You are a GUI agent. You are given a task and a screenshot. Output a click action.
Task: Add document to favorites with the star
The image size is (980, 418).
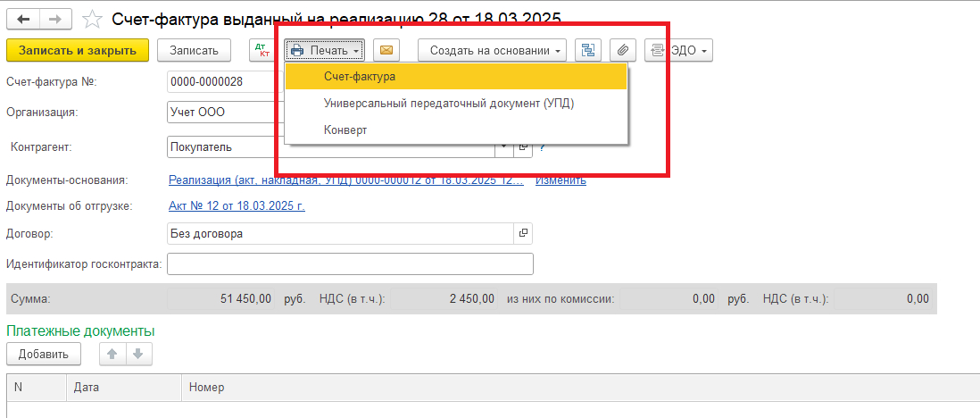(x=91, y=18)
